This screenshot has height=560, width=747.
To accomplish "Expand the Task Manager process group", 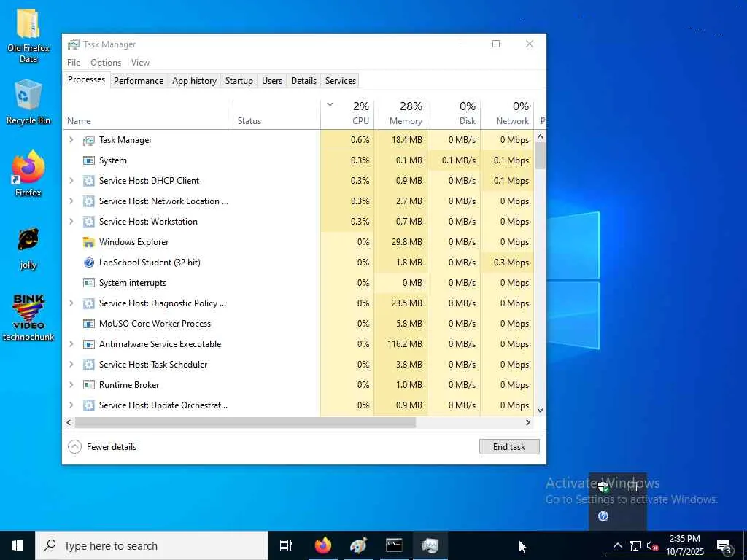I will (71, 139).
